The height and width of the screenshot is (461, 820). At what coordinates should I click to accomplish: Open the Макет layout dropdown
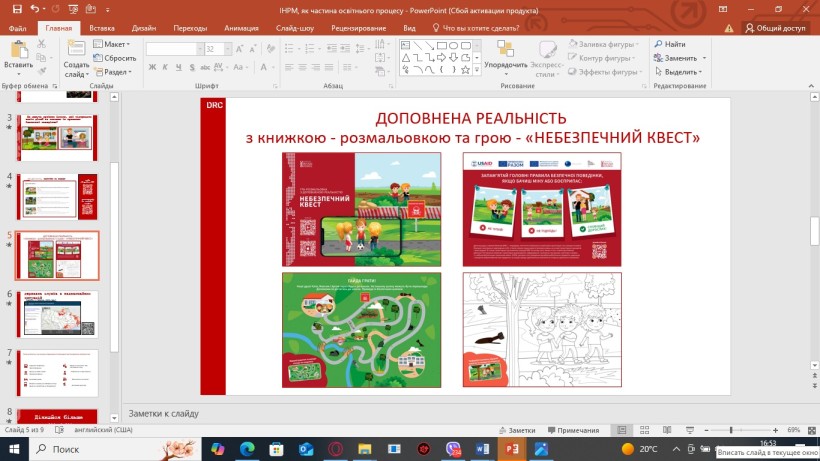(x=112, y=44)
